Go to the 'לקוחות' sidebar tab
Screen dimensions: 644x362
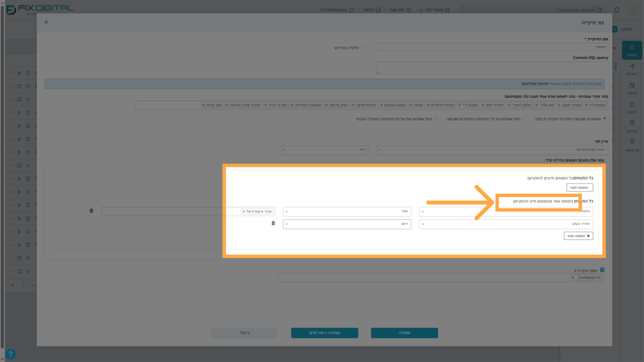click(x=632, y=50)
